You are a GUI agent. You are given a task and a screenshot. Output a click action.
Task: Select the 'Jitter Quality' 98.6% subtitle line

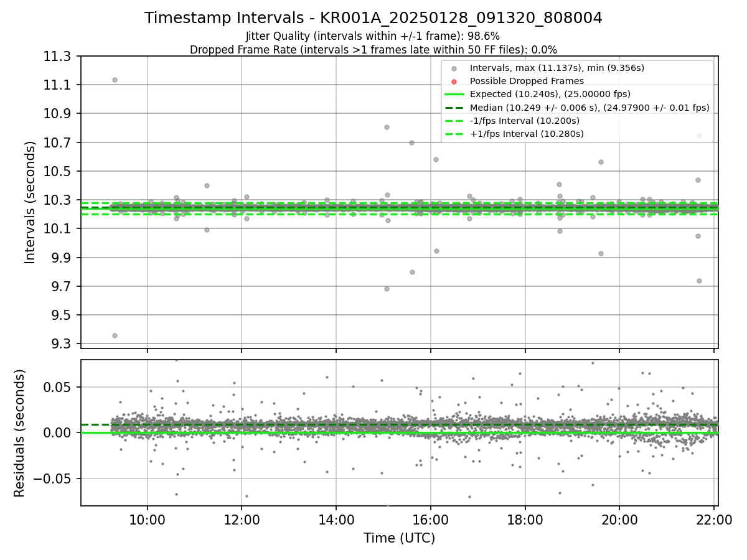(373, 36)
